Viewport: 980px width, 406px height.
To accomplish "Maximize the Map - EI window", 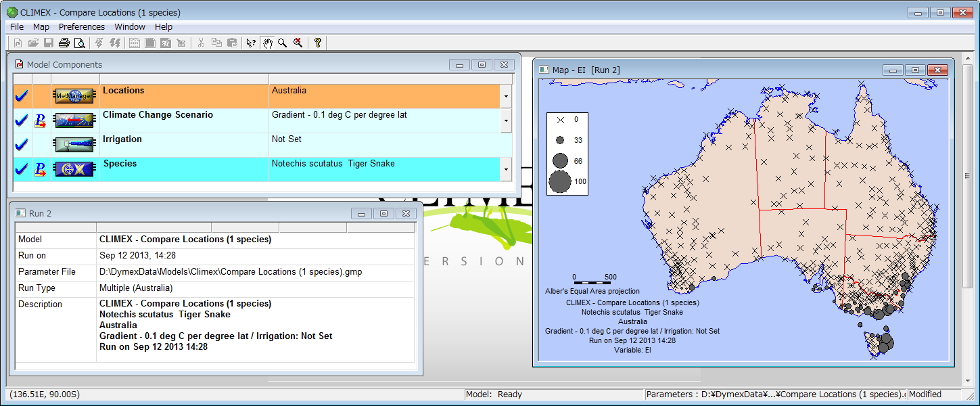I will 915,70.
